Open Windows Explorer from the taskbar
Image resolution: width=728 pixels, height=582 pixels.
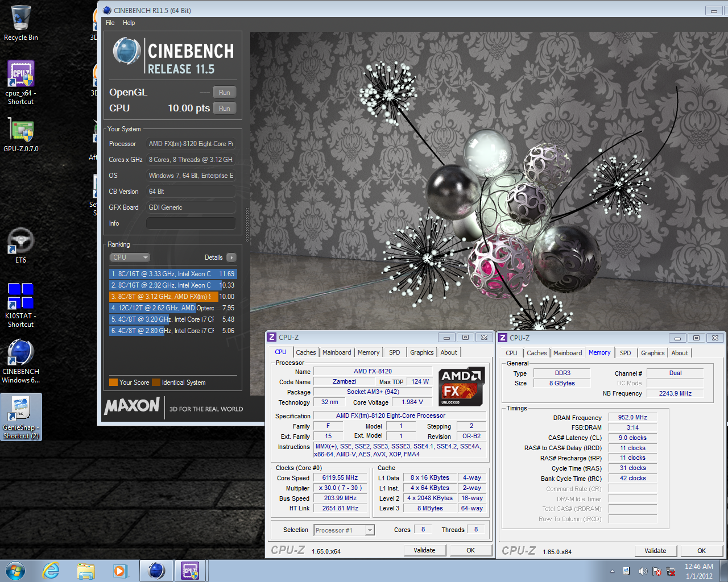pyautogui.click(x=86, y=571)
